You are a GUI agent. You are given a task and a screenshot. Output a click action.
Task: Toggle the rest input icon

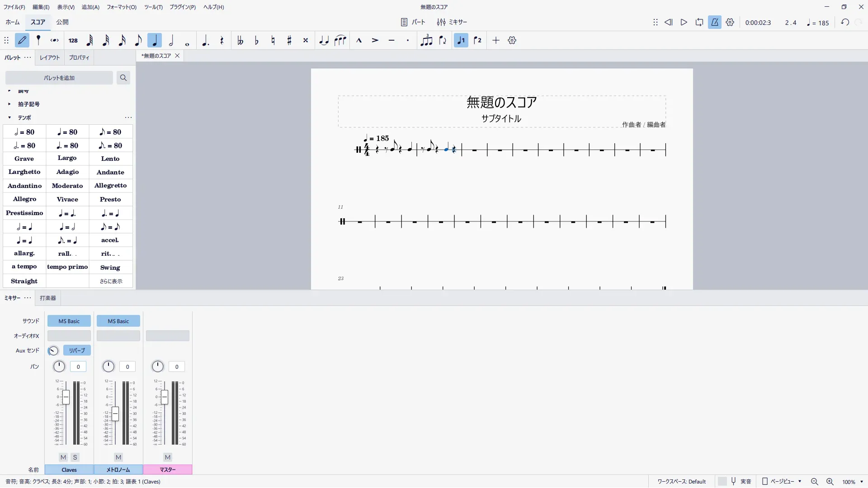[222, 41]
